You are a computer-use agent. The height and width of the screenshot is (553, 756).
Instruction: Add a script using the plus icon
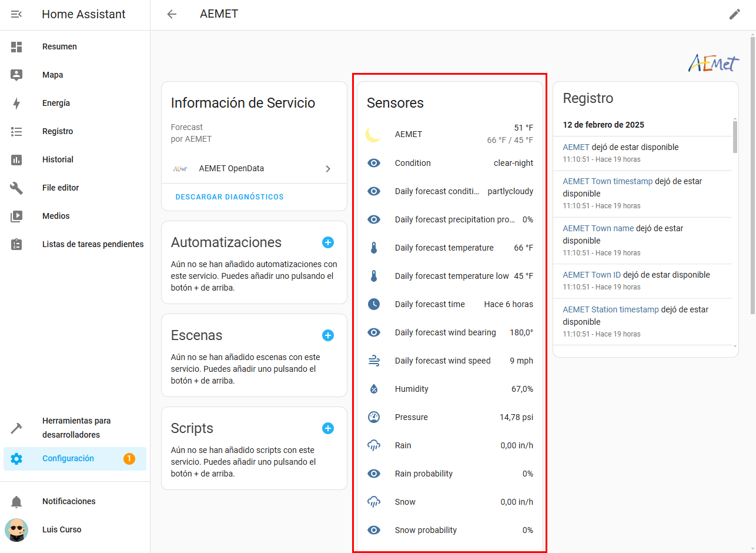(x=328, y=428)
